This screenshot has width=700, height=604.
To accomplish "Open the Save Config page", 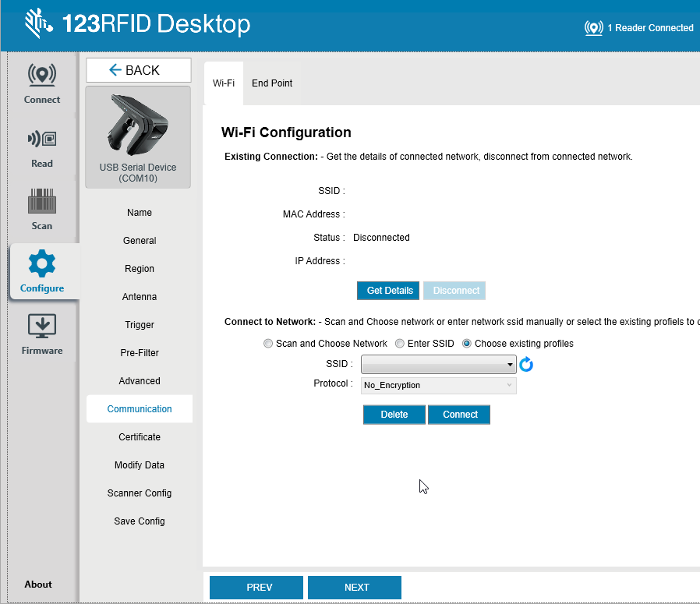I will [x=140, y=521].
